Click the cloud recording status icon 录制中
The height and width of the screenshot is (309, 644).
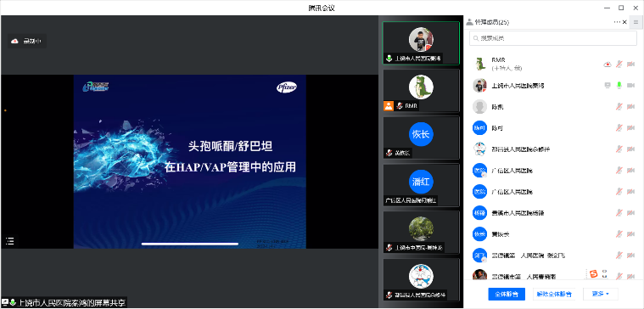point(14,41)
